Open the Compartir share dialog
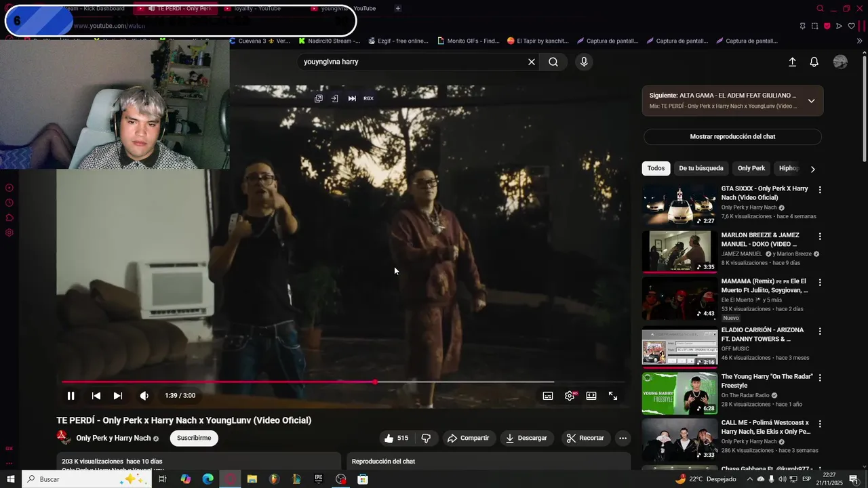The height and width of the screenshot is (488, 868). point(468,438)
